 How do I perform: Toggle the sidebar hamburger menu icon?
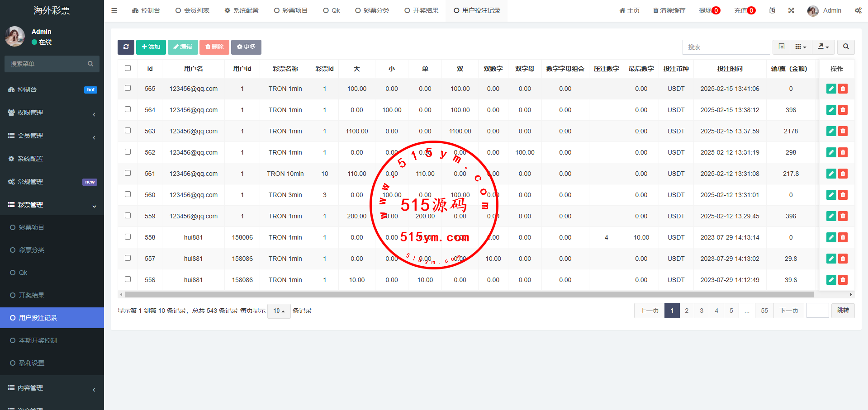click(114, 10)
